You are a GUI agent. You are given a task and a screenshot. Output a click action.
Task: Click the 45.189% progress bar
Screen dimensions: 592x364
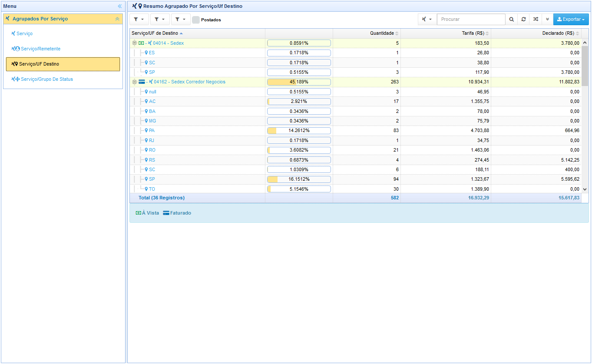coord(299,82)
